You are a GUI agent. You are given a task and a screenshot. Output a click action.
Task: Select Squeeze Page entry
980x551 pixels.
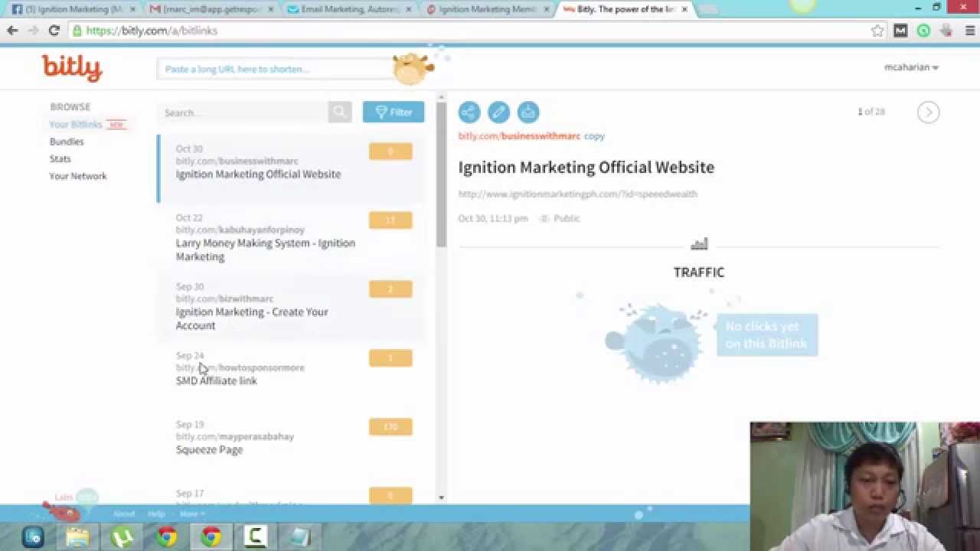tap(291, 444)
